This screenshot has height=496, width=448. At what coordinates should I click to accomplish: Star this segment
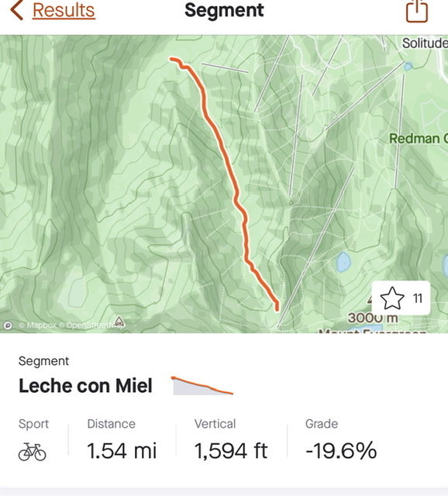pos(392,298)
